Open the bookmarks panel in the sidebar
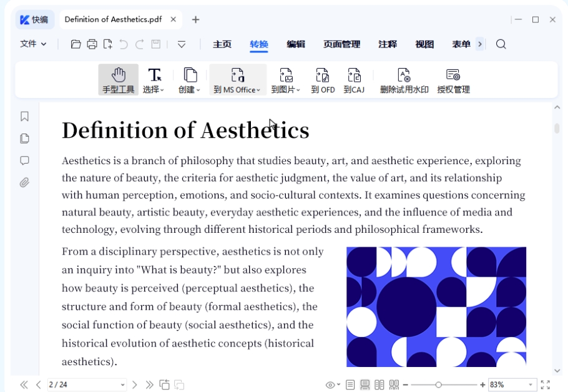 24,117
